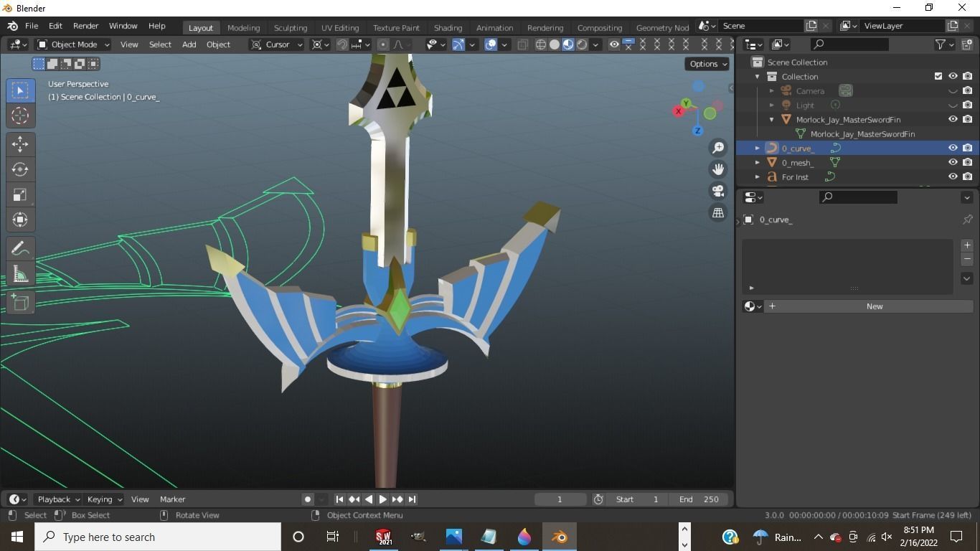
Task: Hide 0_mesh_ in viewport via eye
Action: (x=953, y=162)
